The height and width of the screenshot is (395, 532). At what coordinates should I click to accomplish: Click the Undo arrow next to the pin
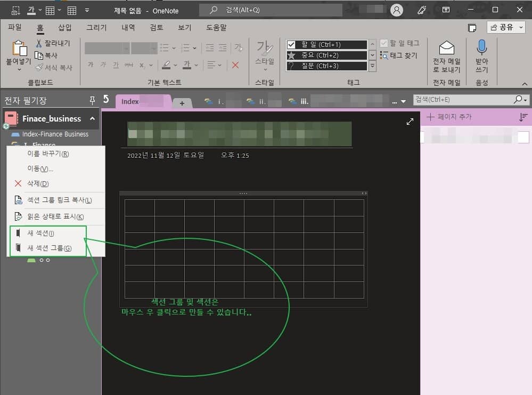click(106, 99)
